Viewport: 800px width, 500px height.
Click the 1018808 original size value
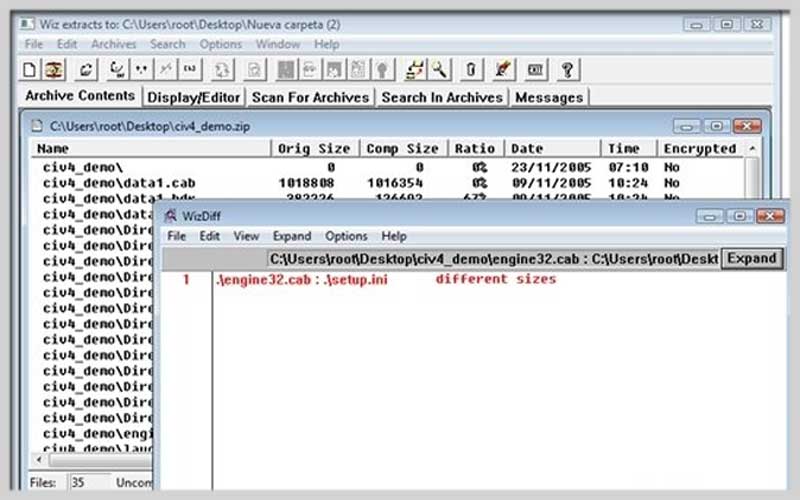point(307,183)
